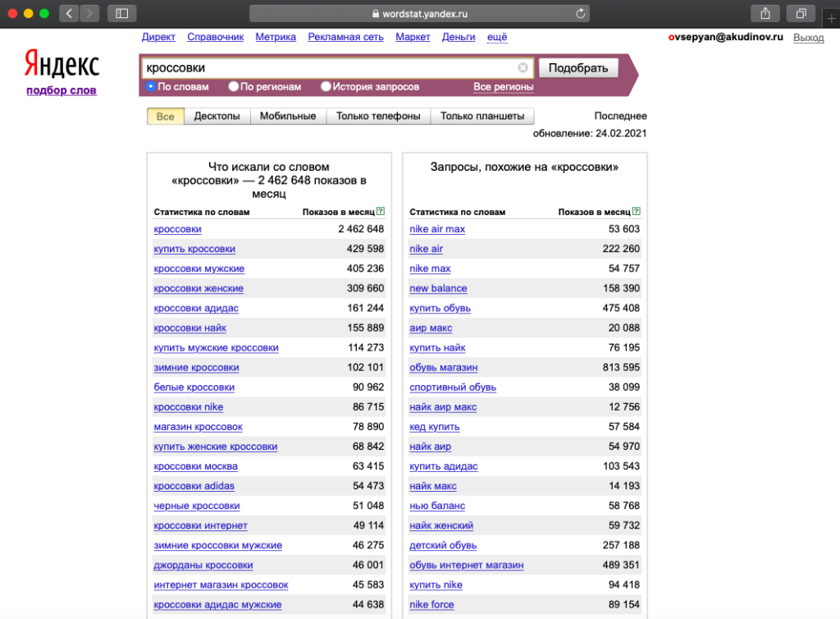Log out via the 'Выход' link
The height and width of the screenshot is (619, 840).
(x=808, y=38)
